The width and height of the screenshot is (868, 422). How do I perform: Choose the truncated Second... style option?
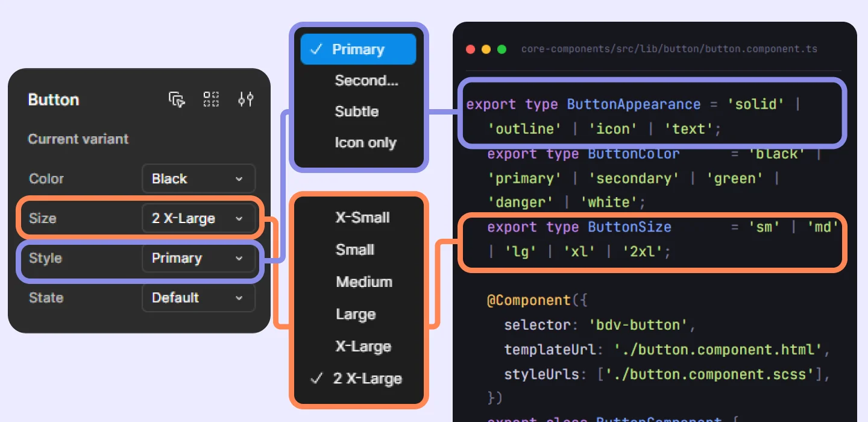366,80
